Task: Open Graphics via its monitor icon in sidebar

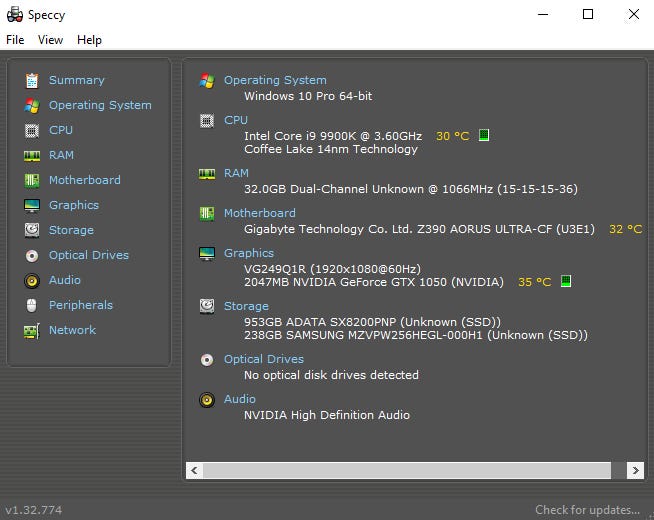Action: pyautogui.click(x=31, y=205)
